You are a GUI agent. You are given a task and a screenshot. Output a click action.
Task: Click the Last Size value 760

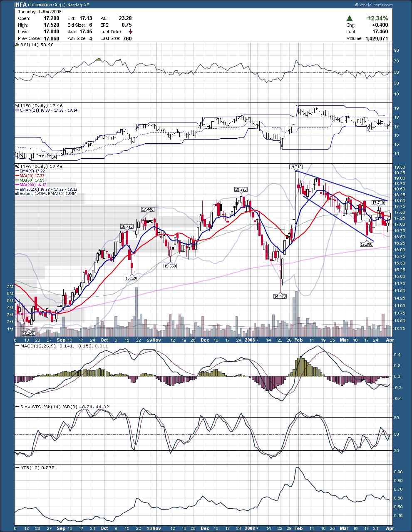click(127, 38)
